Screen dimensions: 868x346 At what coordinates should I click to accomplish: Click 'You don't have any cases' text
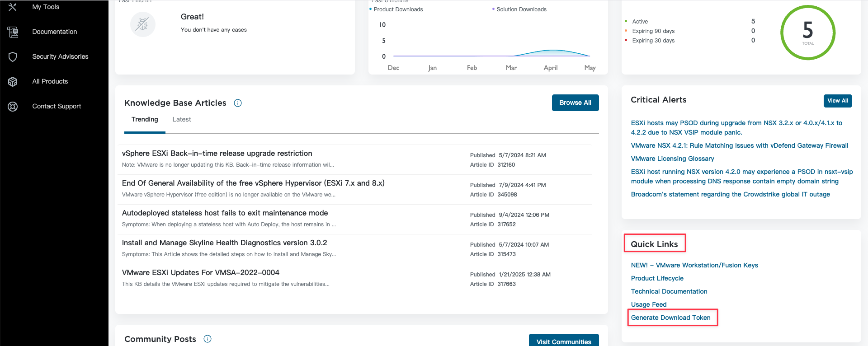coord(214,30)
